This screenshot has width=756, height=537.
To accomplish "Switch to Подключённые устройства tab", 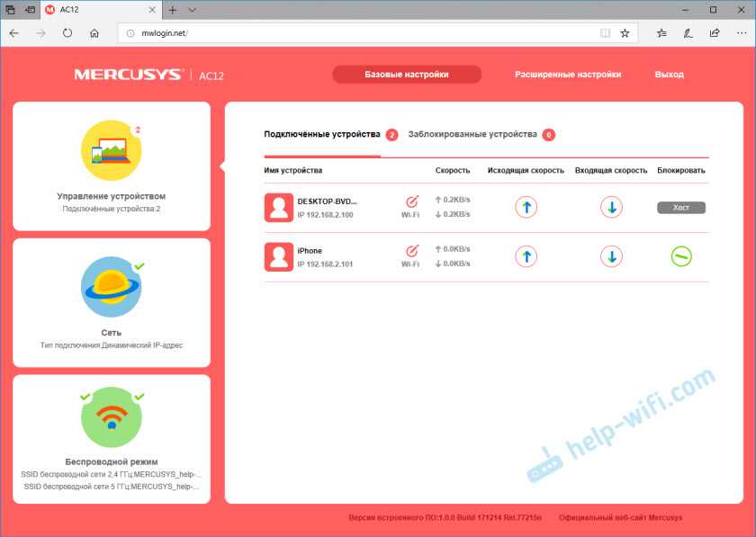I will tap(322, 134).
